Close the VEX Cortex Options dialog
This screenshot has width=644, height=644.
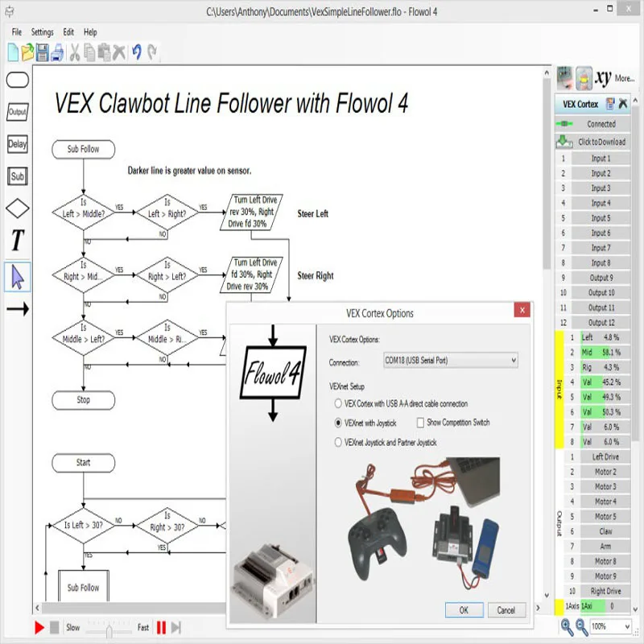tap(522, 310)
